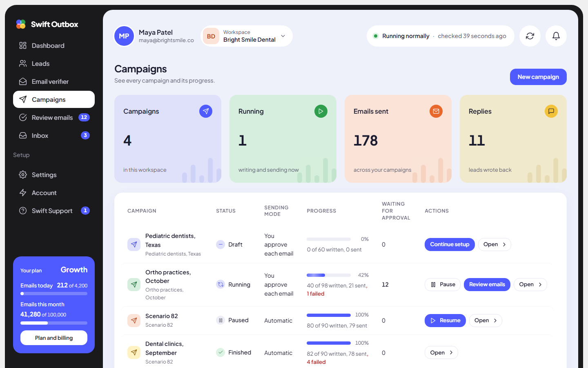Open Settings in sidebar
This screenshot has height=368, width=588.
(54, 175)
